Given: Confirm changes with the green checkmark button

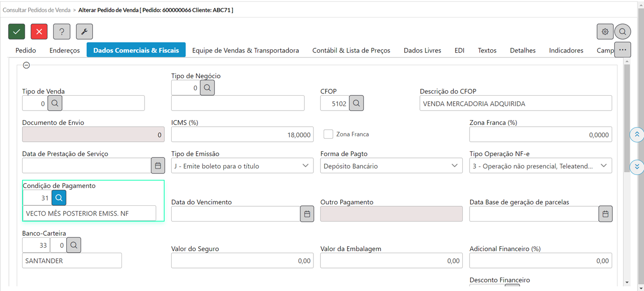Looking at the screenshot, I should pyautogui.click(x=17, y=31).
